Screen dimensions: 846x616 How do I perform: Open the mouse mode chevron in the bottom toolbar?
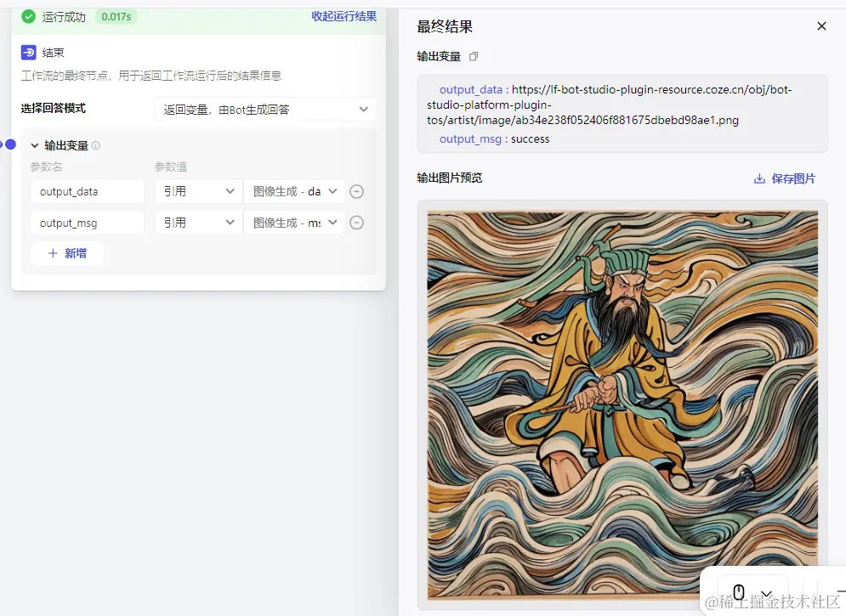tap(766, 593)
